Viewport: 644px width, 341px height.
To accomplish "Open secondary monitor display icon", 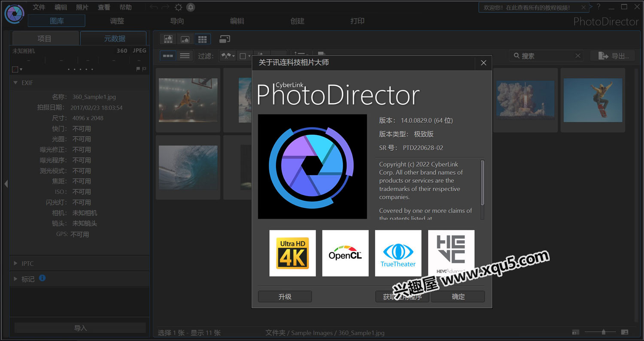I will 225,39.
